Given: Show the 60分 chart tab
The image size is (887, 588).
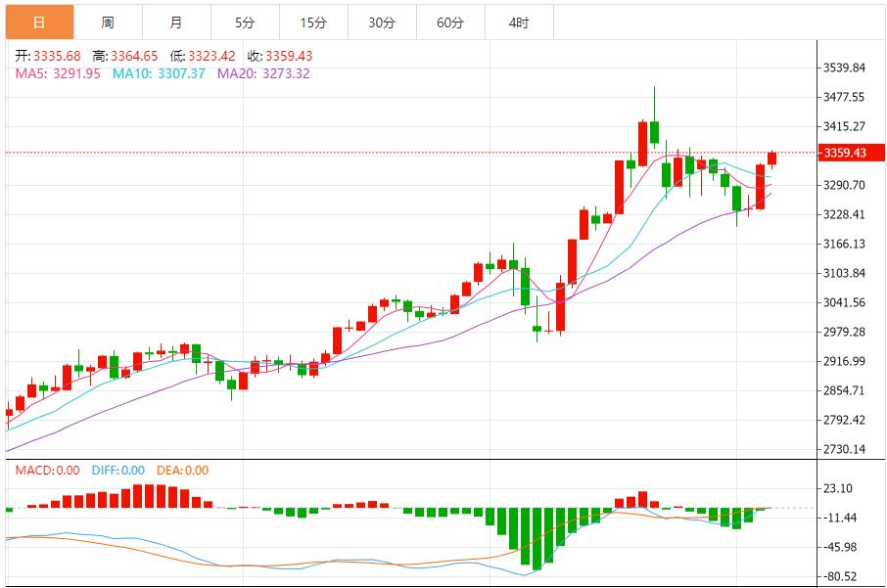Looking at the screenshot, I should pos(450,22).
